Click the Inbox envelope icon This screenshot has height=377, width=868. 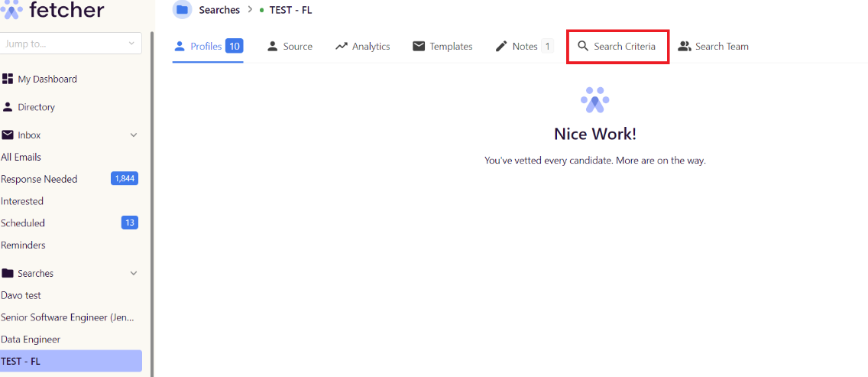coord(7,135)
